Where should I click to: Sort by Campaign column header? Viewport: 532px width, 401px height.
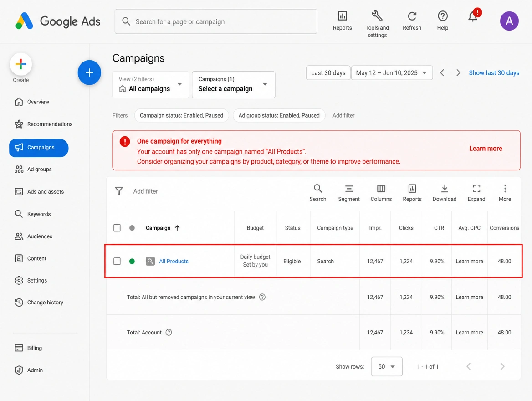pyautogui.click(x=163, y=228)
